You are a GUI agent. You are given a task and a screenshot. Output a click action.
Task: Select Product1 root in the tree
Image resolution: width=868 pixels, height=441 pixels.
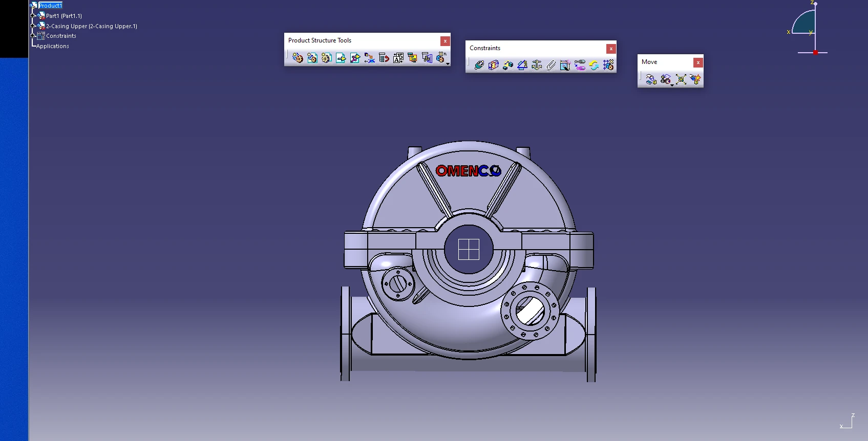tap(50, 6)
